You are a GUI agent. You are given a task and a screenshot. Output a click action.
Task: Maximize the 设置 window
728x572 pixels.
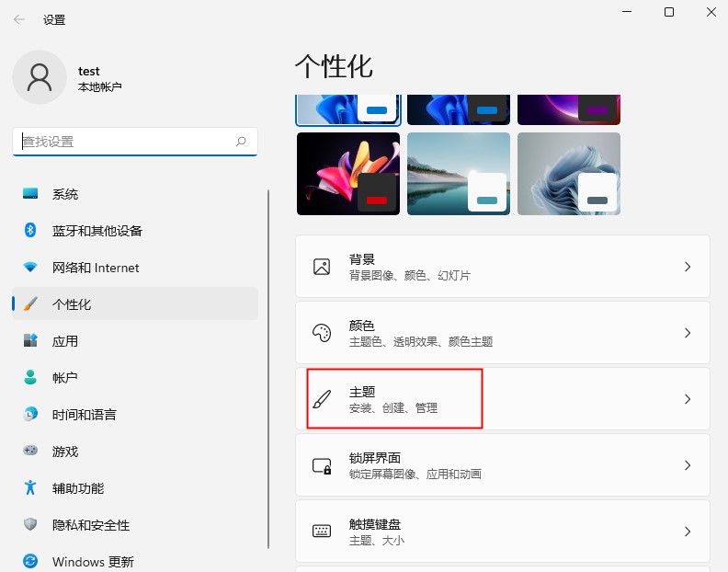point(669,12)
